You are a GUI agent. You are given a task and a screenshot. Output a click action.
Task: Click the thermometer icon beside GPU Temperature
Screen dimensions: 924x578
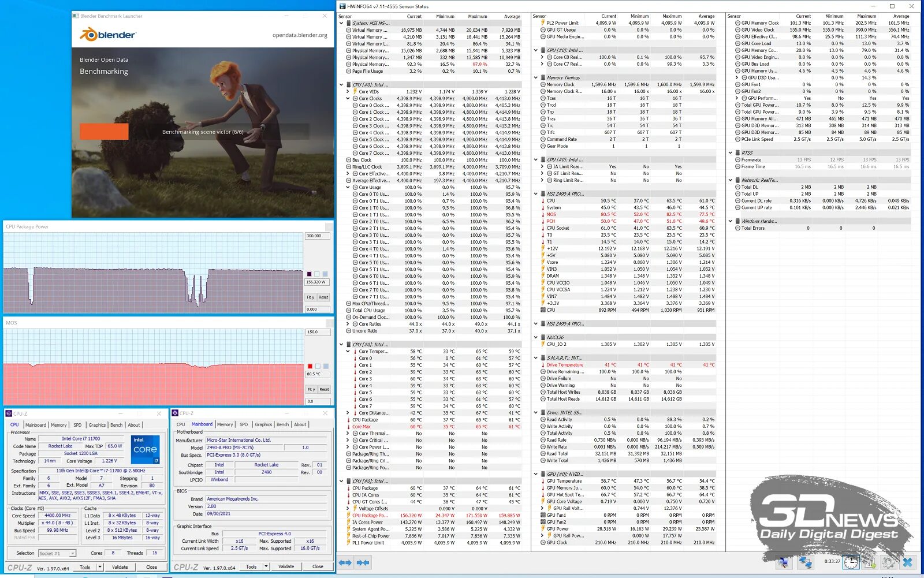(543, 481)
